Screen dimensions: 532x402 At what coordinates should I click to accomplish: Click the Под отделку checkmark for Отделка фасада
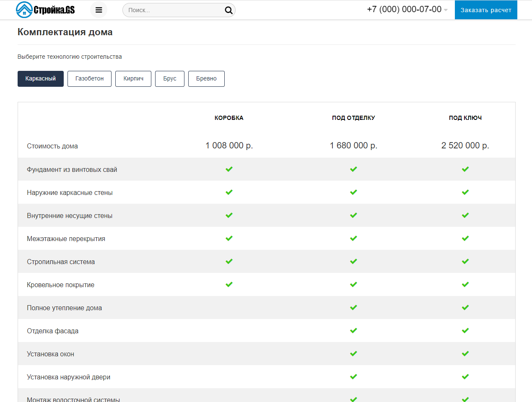tap(353, 331)
